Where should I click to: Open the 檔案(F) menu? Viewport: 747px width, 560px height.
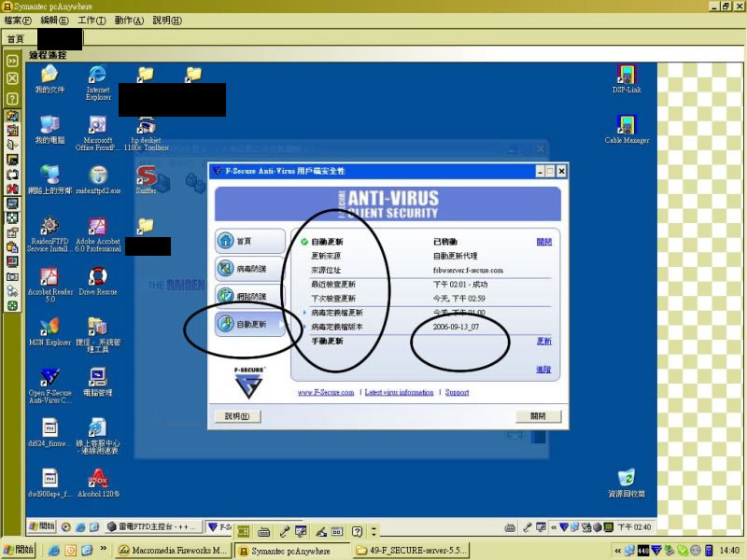point(18,20)
